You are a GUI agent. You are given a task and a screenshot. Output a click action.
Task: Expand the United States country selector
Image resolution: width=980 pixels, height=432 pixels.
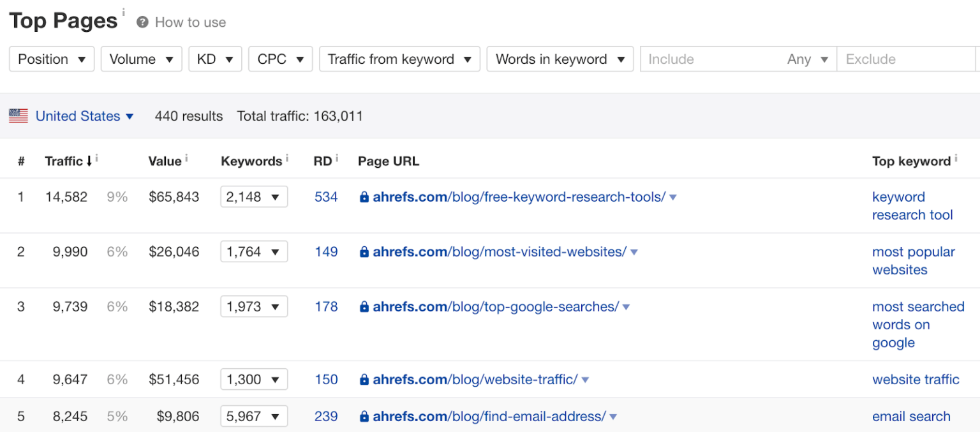tap(130, 116)
